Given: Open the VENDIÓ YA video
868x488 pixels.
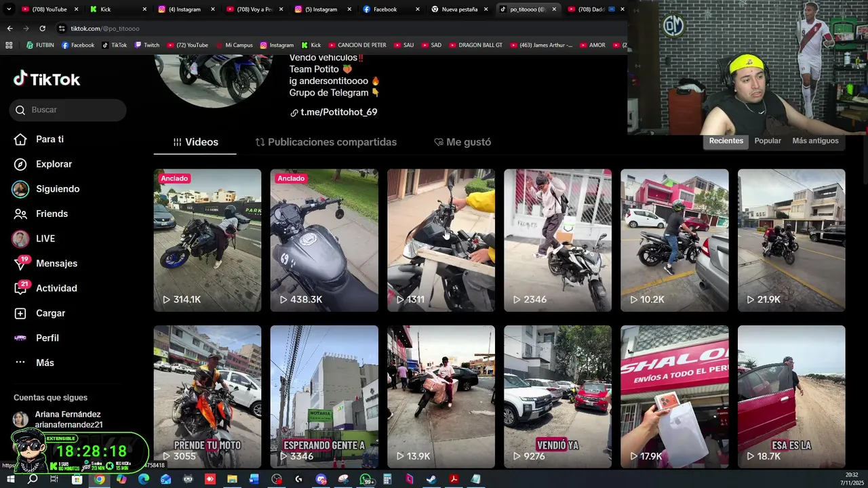Looking at the screenshot, I should tap(557, 396).
